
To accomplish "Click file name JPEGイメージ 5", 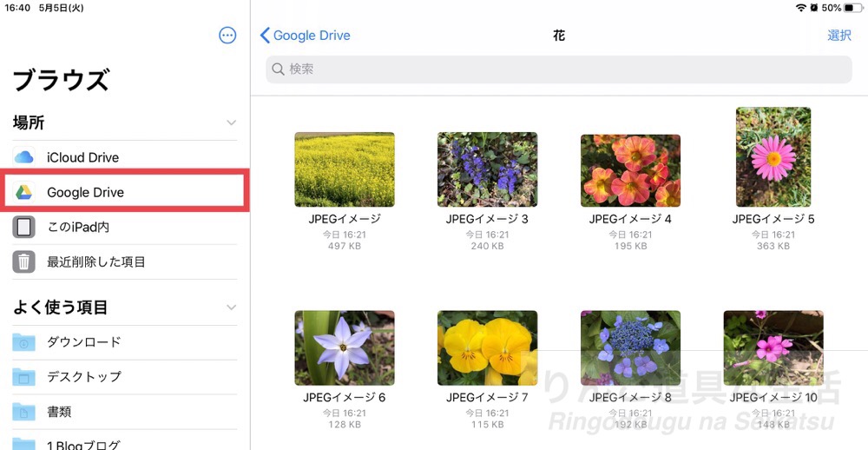I will (773, 220).
